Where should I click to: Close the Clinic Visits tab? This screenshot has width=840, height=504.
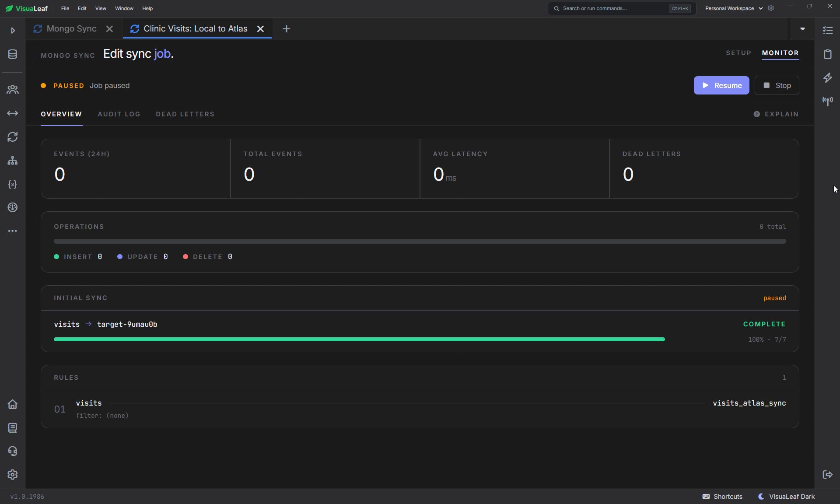[260, 29]
